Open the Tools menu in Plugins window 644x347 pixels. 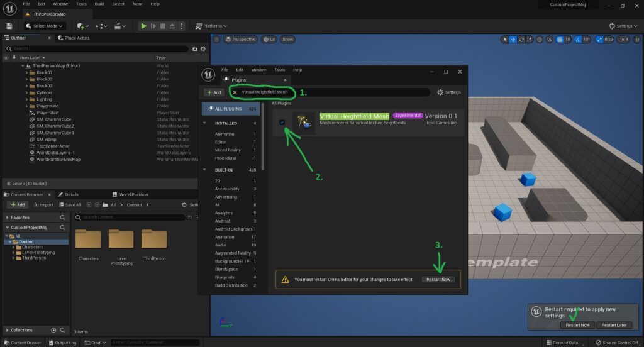pyautogui.click(x=279, y=70)
